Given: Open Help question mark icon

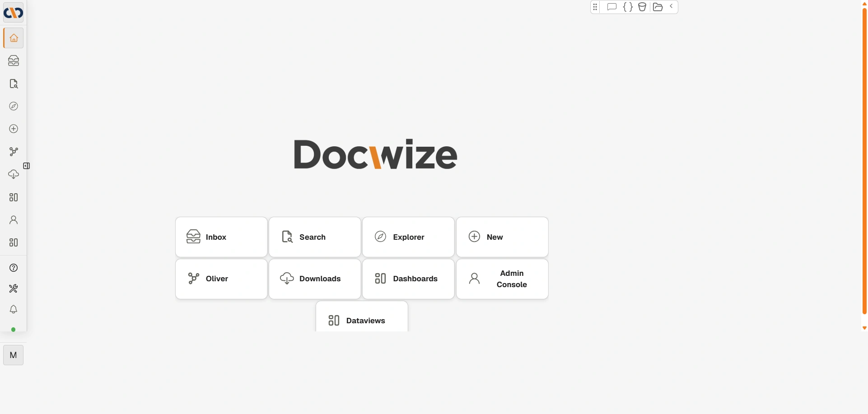Looking at the screenshot, I should 14,268.
